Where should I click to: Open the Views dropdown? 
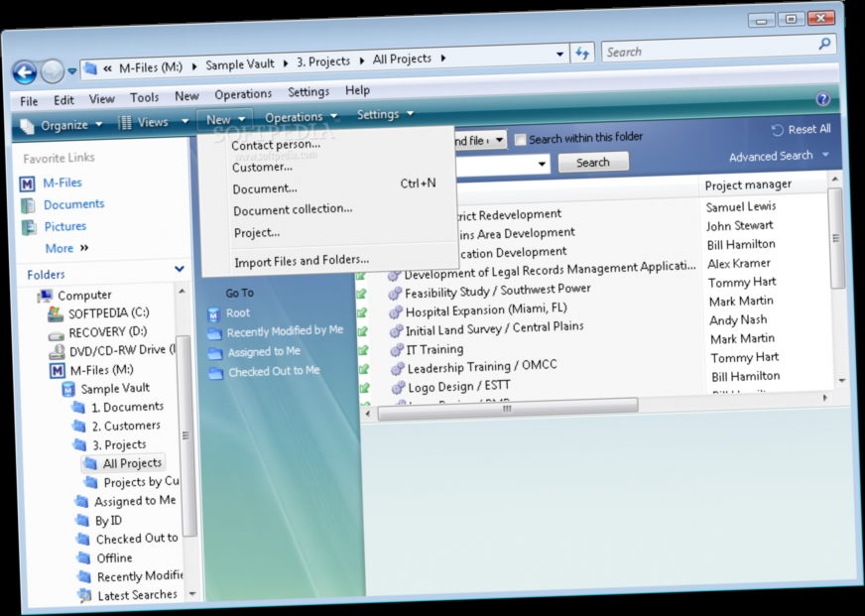point(185,121)
